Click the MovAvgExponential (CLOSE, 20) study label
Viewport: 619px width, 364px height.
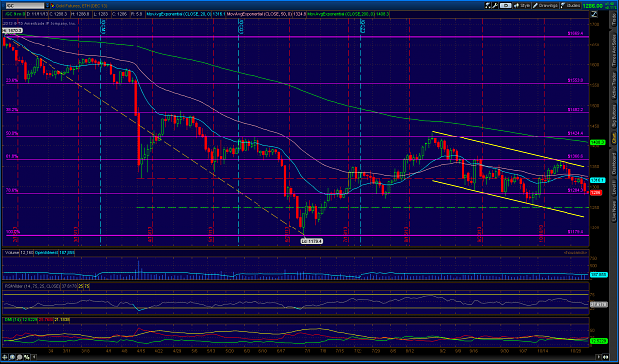coord(178,14)
